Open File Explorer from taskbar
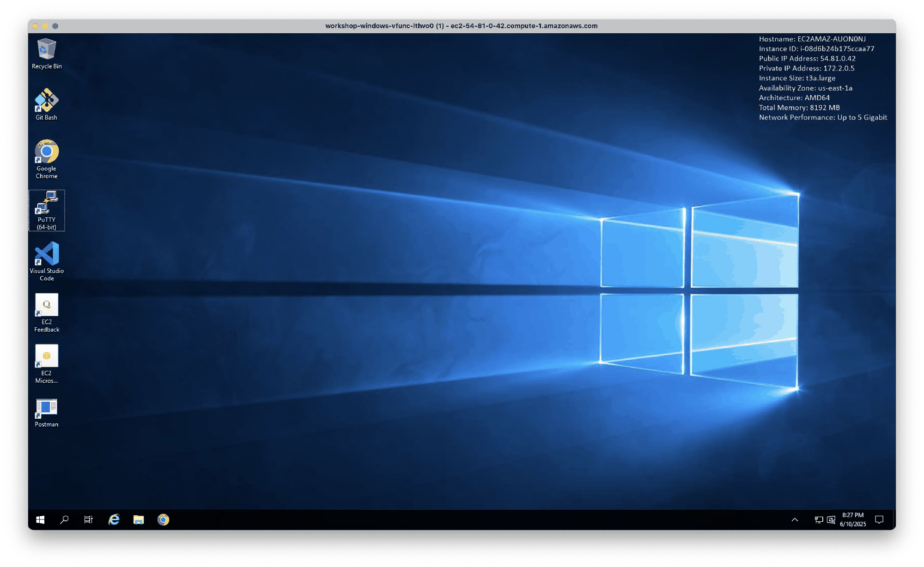Screen dimensions: 924x567 [139, 520]
